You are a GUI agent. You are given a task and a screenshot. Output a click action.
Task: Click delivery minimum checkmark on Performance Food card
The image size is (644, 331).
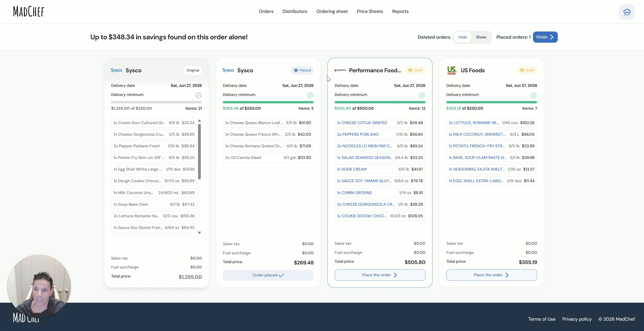pyautogui.click(x=422, y=95)
